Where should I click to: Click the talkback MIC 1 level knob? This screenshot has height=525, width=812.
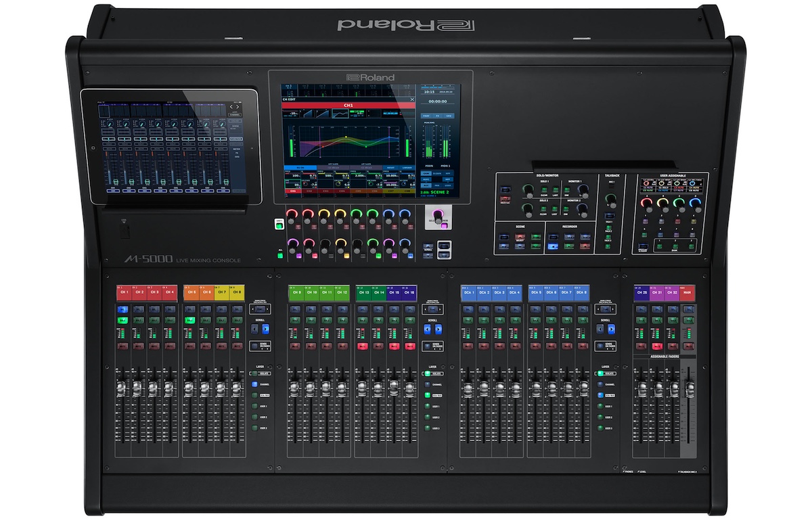(x=611, y=200)
